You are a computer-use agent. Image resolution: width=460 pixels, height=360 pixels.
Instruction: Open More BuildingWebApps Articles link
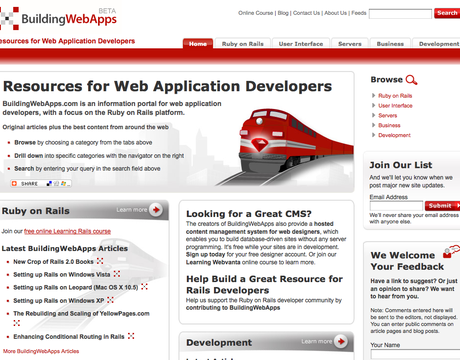(41, 351)
